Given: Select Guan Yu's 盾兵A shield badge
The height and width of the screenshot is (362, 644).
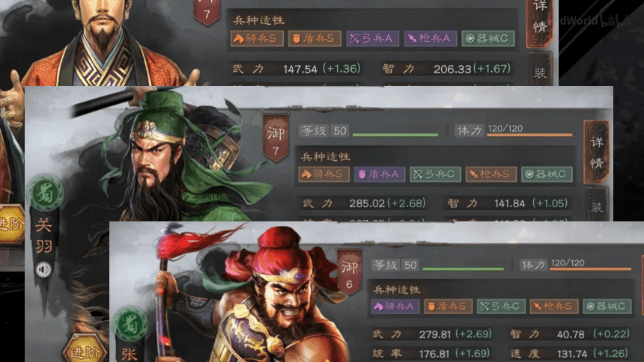Looking at the screenshot, I should [380, 174].
